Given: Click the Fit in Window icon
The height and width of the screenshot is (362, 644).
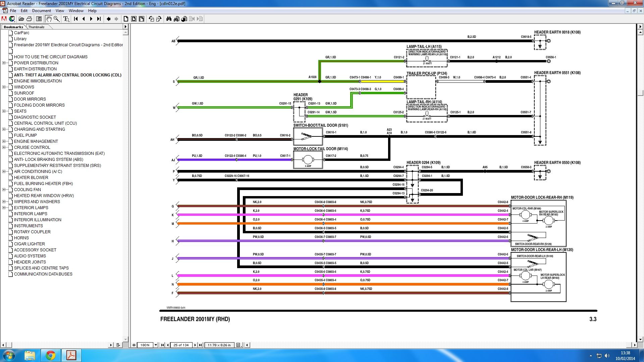Looking at the screenshot, I should [x=134, y=19].
